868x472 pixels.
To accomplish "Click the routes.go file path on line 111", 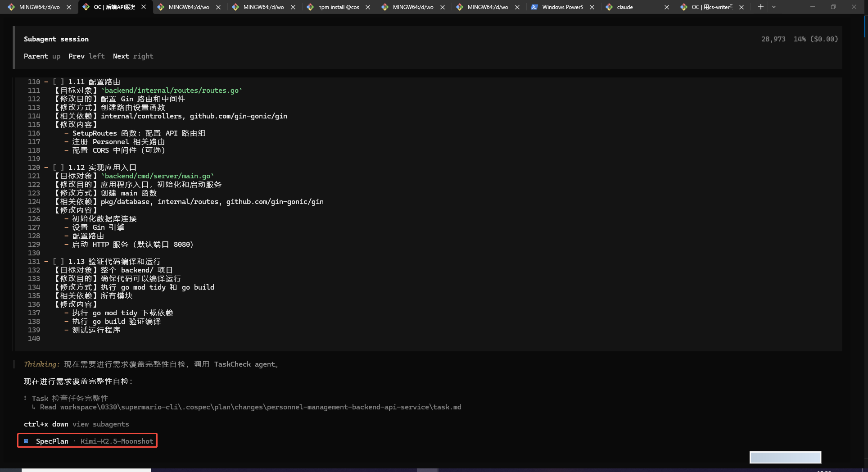I will click(172, 91).
